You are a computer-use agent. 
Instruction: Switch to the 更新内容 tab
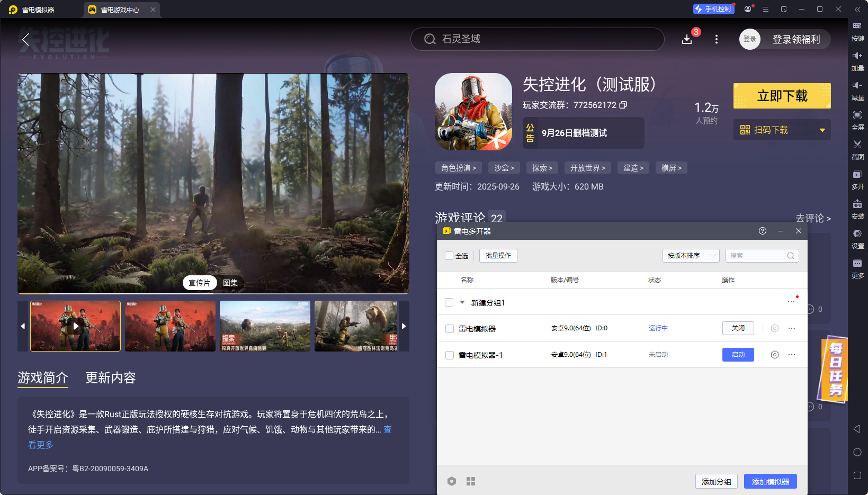(111, 377)
